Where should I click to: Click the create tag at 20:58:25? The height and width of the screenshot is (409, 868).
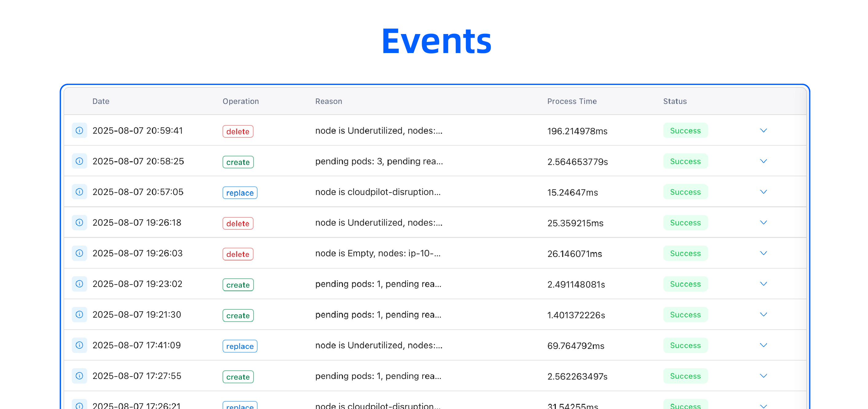click(238, 162)
